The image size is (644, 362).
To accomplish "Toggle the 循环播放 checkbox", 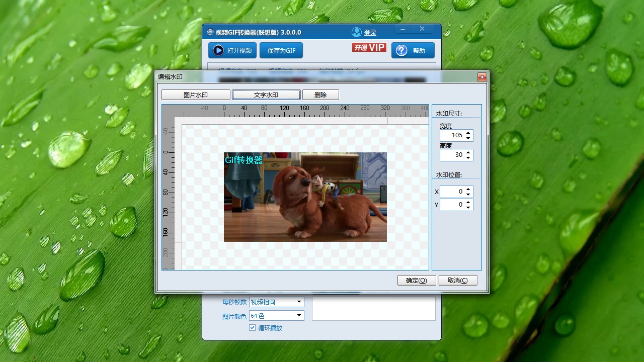I will (253, 328).
